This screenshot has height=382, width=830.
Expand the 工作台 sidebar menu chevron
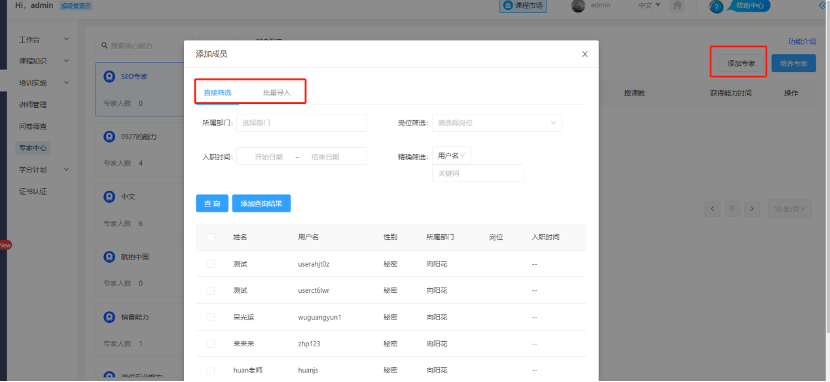(x=66, y=40)
